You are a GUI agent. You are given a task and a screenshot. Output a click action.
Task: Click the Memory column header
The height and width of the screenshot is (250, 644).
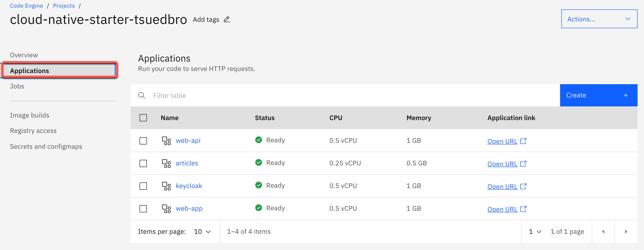(x=419, y=118)
